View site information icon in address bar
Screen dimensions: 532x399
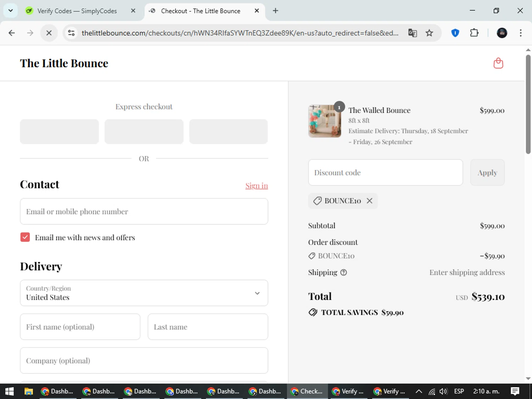click(x=71, y=33)
